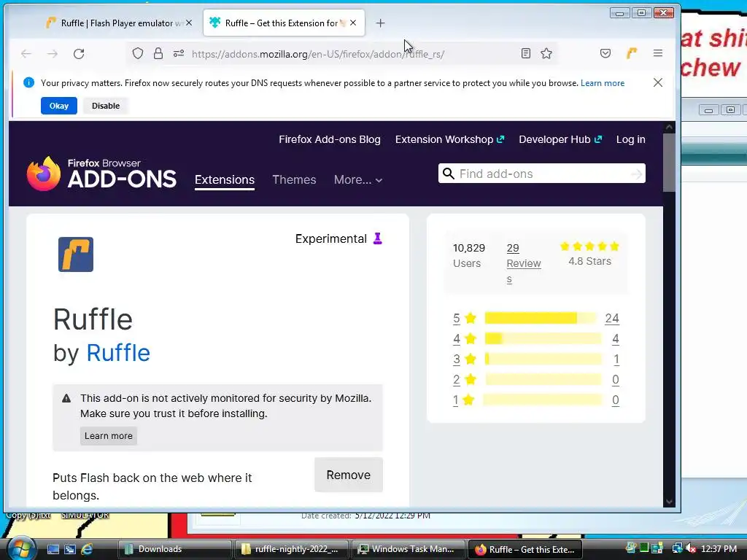Submit search with arrow icon
The image size is (747, 560).
(636, 174)
